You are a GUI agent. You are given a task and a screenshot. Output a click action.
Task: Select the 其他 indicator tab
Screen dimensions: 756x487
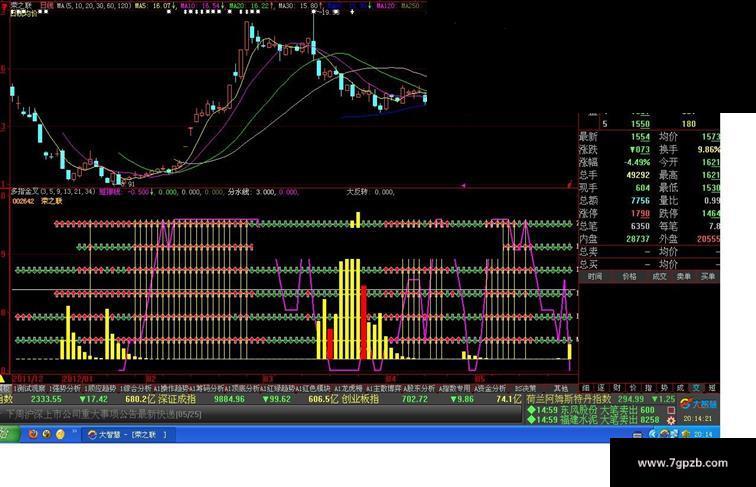(560, 388)
